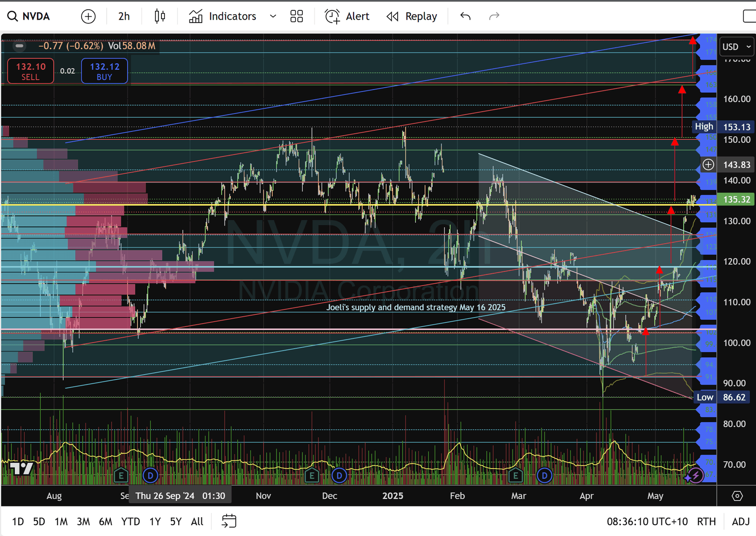Hide the indicator using the eye toggle
756x536 pixels.
19,46
